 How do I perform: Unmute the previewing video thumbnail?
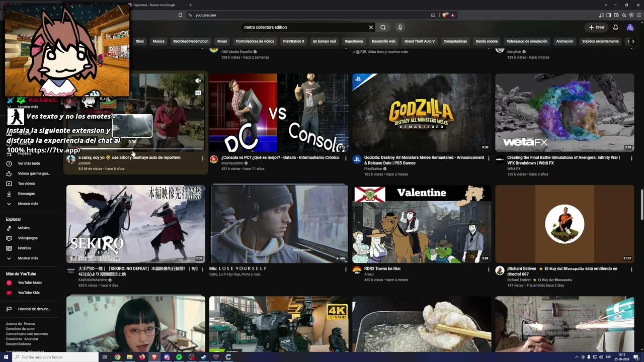(198, 81)
